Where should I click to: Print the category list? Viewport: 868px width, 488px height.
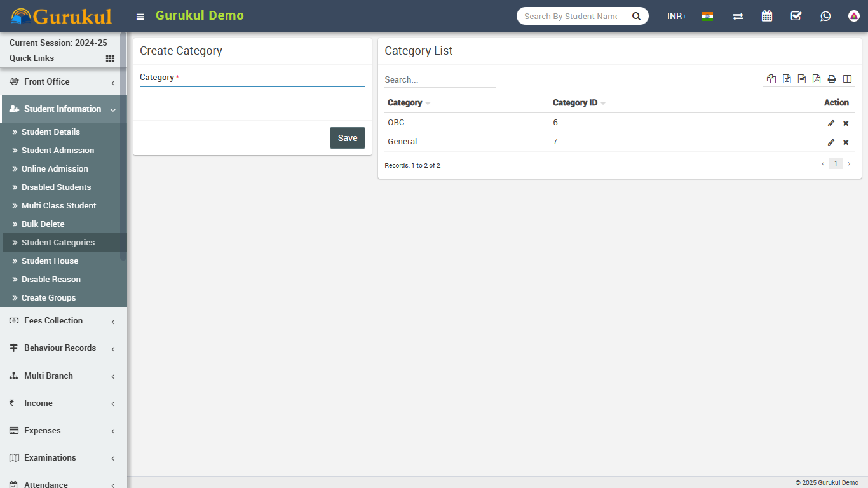832,79
